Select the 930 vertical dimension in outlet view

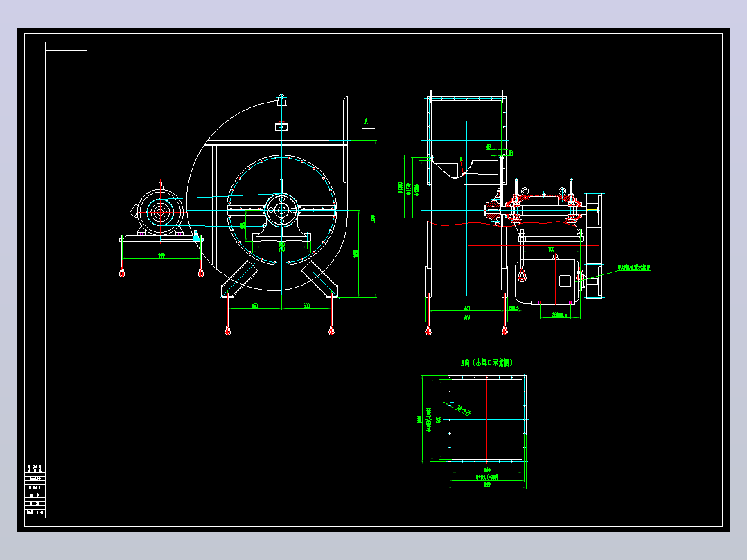tap(438, 419)
